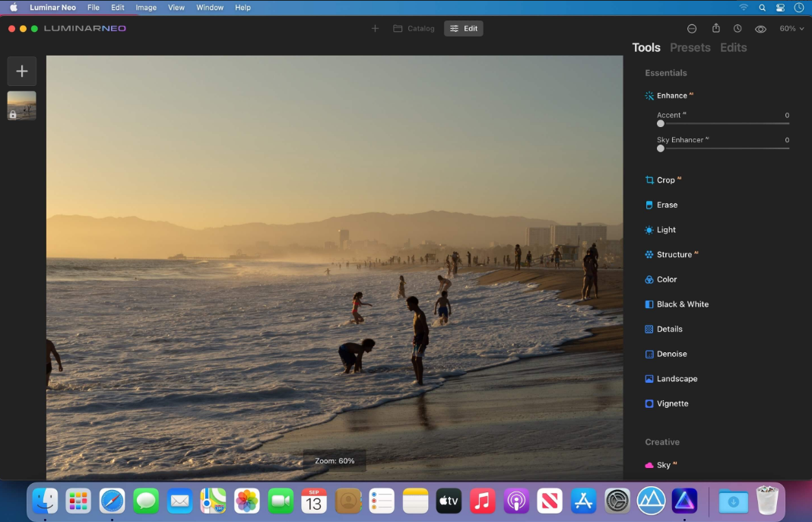Click the more options ellipsis icon
This screenshot has height=522, width=812.
point(692,29)
